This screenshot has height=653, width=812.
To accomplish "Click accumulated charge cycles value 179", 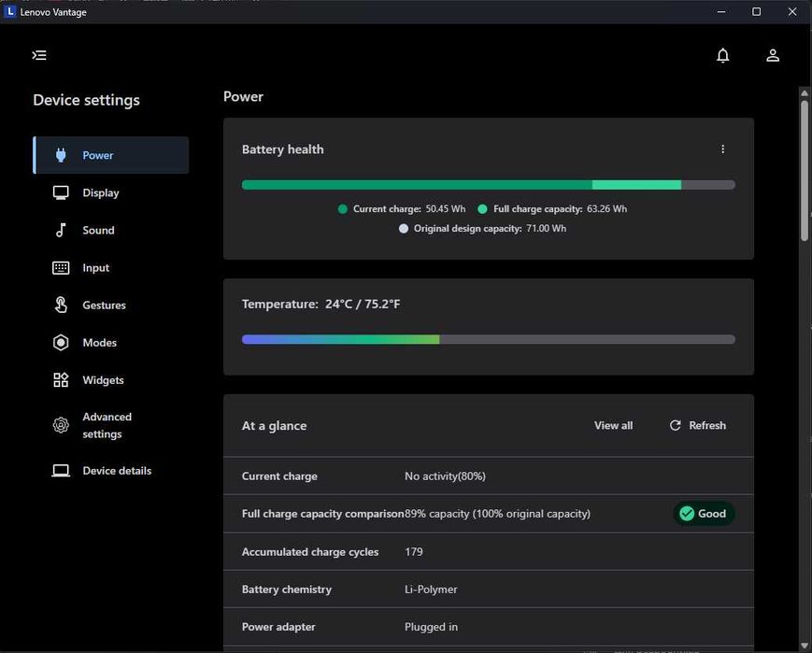I will 414,551.
